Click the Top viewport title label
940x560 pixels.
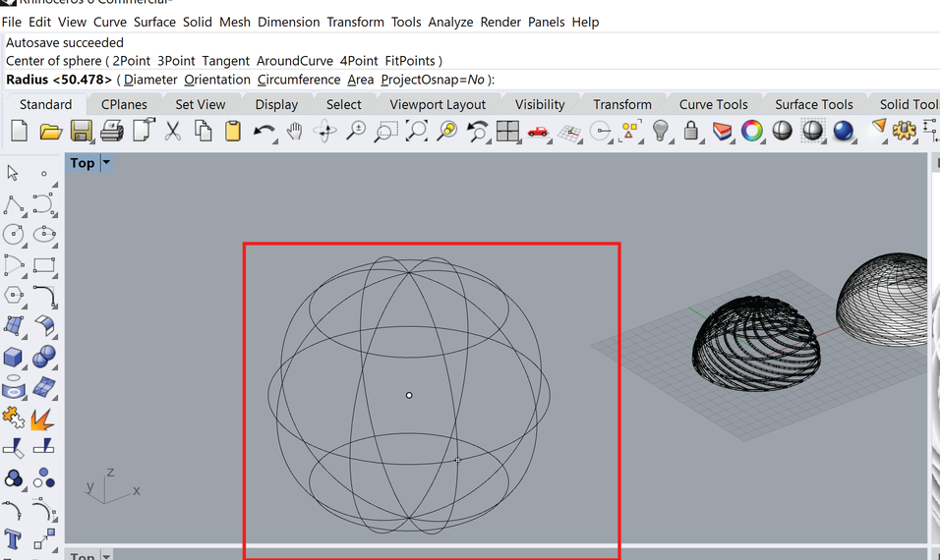coord(83,163)
